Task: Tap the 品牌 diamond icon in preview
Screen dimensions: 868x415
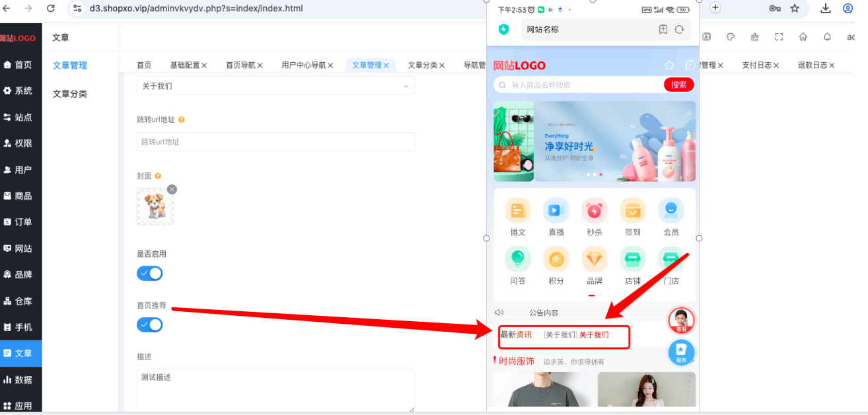Action: 595,259
